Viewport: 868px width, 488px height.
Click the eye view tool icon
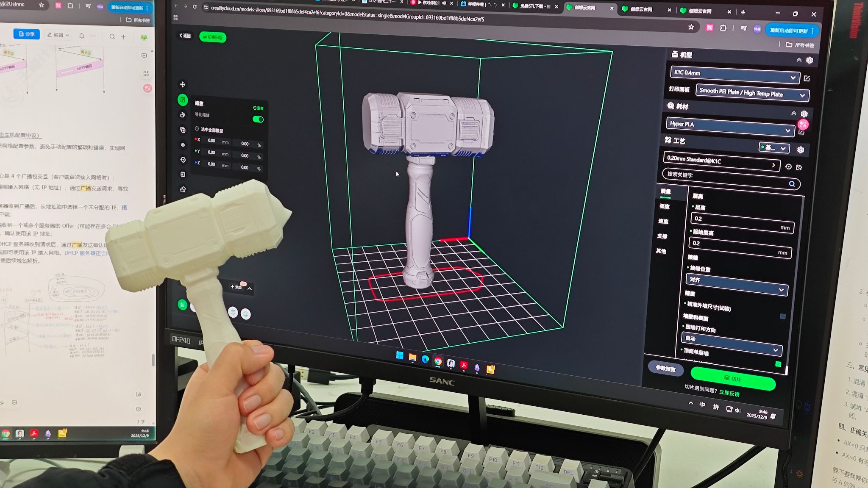[x=183, y=145]
